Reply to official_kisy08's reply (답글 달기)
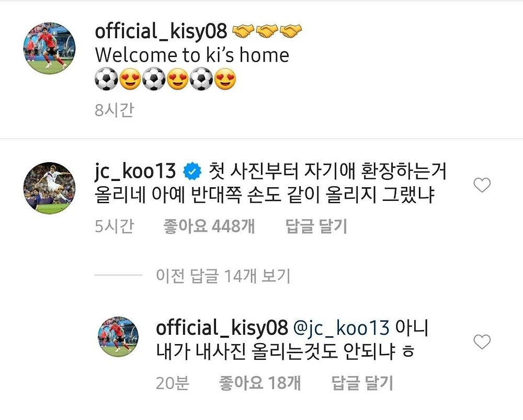Image resolution: width=523 pixels, height=420 pixels. 362,383
